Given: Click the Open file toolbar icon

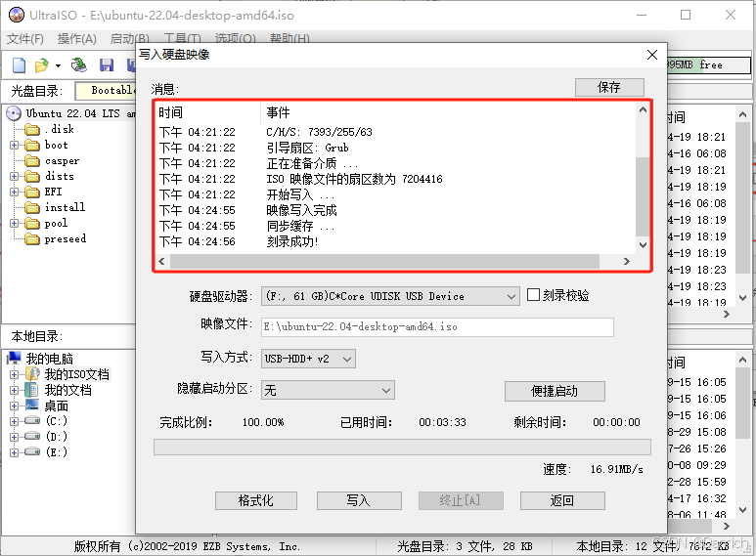Looking at the screenshot, I should pyautogui.click(x=42, y=65).
